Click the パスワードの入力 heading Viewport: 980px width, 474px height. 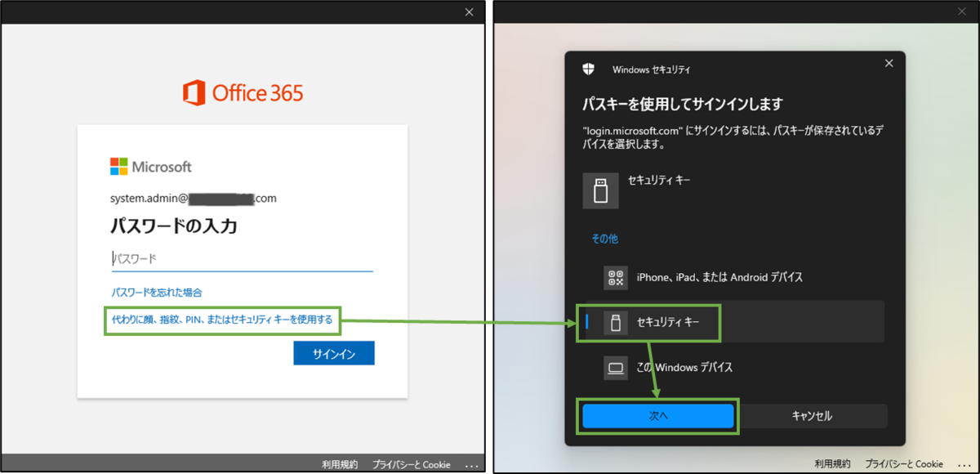174,226
